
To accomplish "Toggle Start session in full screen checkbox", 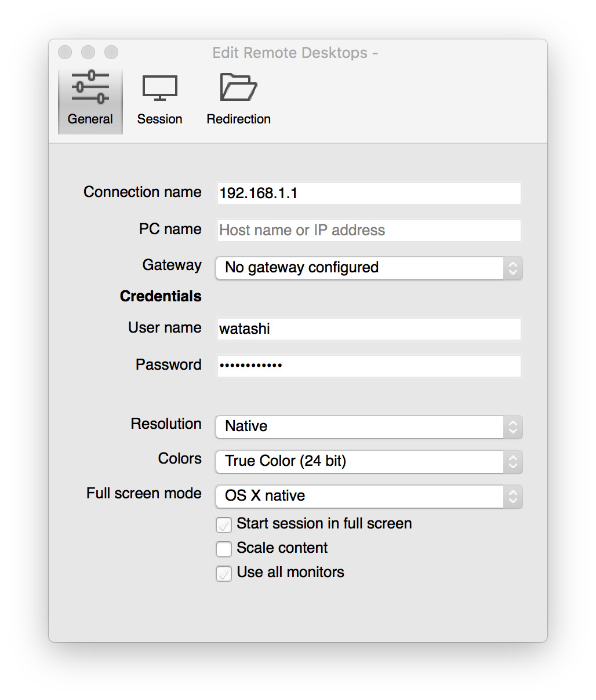I will pos(224,525).
